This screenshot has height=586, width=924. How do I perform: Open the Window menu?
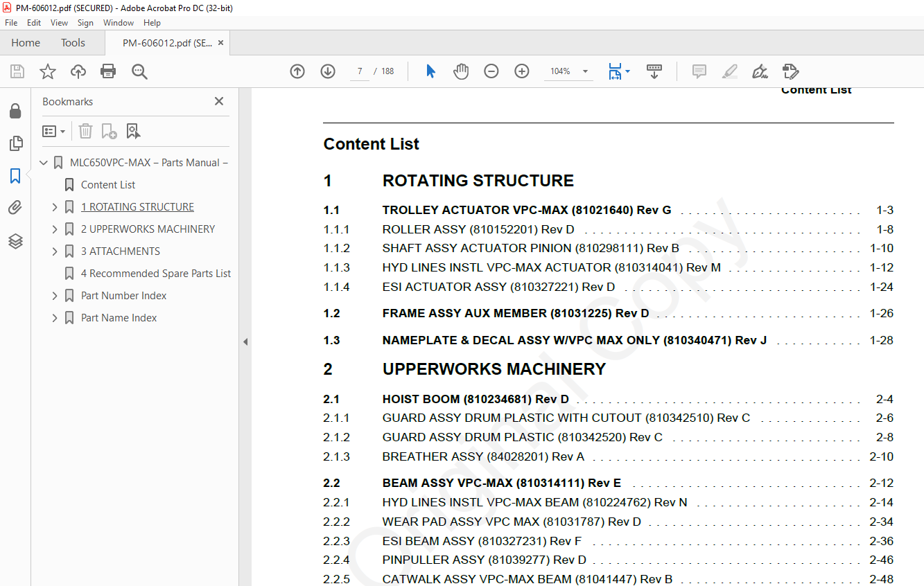(x=119, y=23)
